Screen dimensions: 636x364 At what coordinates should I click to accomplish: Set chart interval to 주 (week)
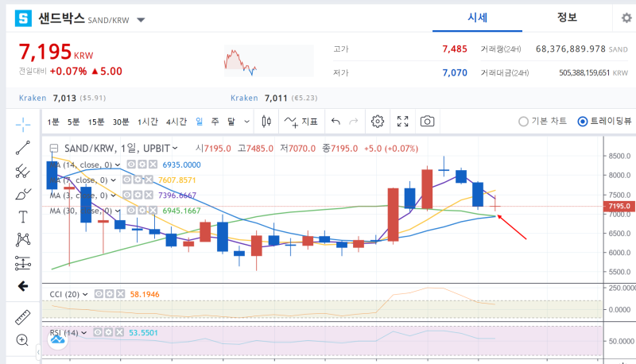coord(215,122)
